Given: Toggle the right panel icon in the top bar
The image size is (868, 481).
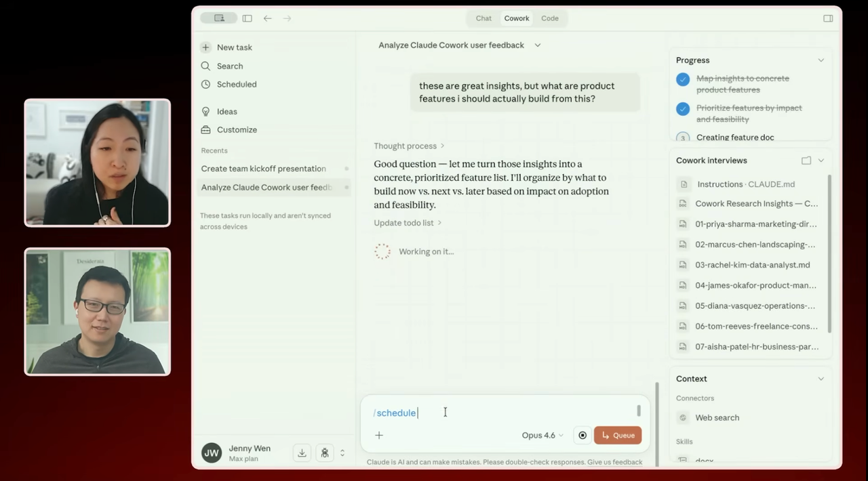Looking at the screenshot, I should [x=828, y=18].
